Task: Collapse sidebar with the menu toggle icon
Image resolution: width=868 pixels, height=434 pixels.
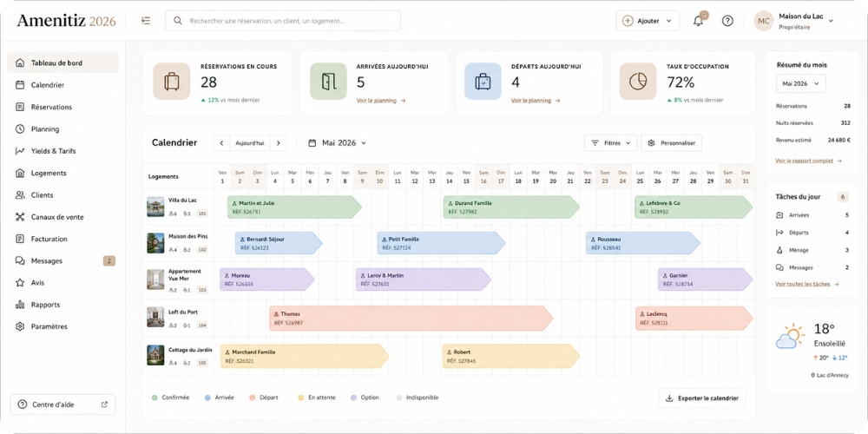Action: coord(146,21)
